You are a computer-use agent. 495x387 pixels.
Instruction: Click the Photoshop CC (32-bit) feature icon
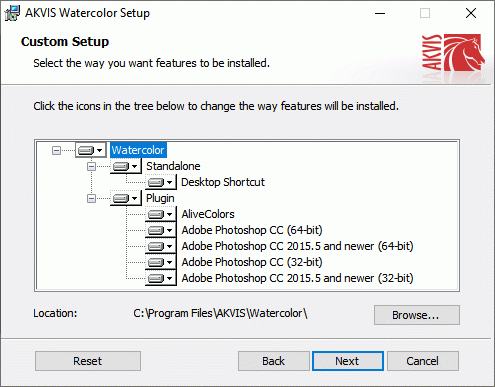point(161,262)
